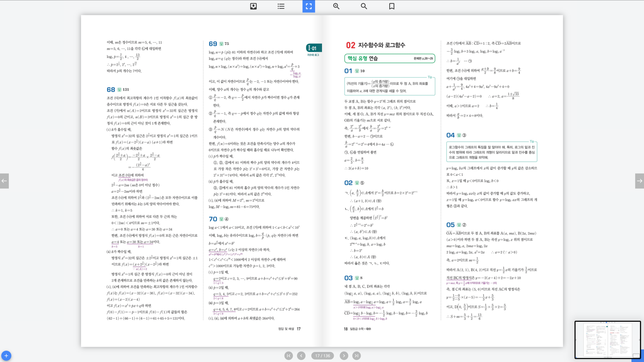Click the 02 지수함수와 로그함수 heading
This screenshot has width=644, height=362.
click(376, 45)
